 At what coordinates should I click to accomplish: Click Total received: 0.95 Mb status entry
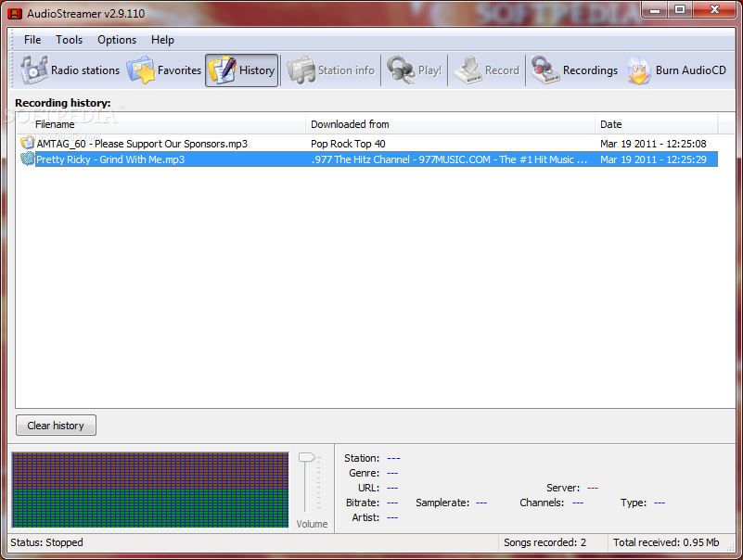(666, 542)
